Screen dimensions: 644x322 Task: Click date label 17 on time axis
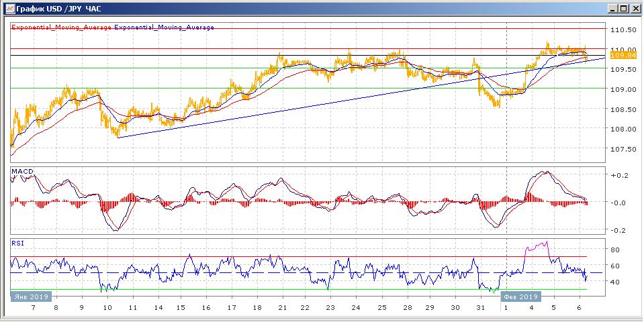(x=232, y=308)
